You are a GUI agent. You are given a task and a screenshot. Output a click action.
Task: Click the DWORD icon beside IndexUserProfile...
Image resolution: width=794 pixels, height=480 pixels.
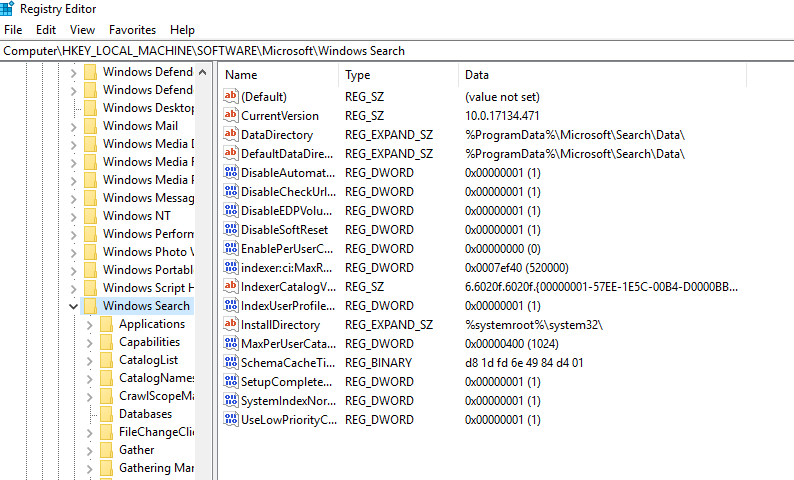coord(231,305)
